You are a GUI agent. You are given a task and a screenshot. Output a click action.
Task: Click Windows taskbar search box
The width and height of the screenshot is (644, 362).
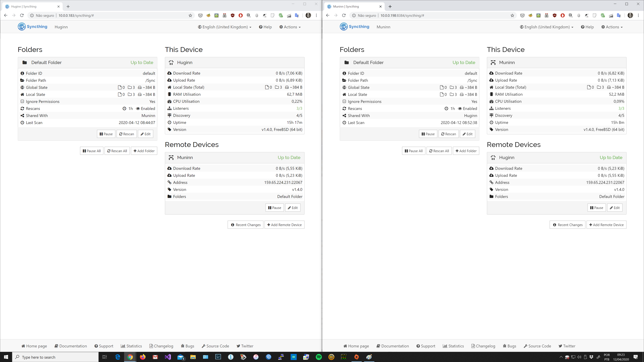point(56,357)
